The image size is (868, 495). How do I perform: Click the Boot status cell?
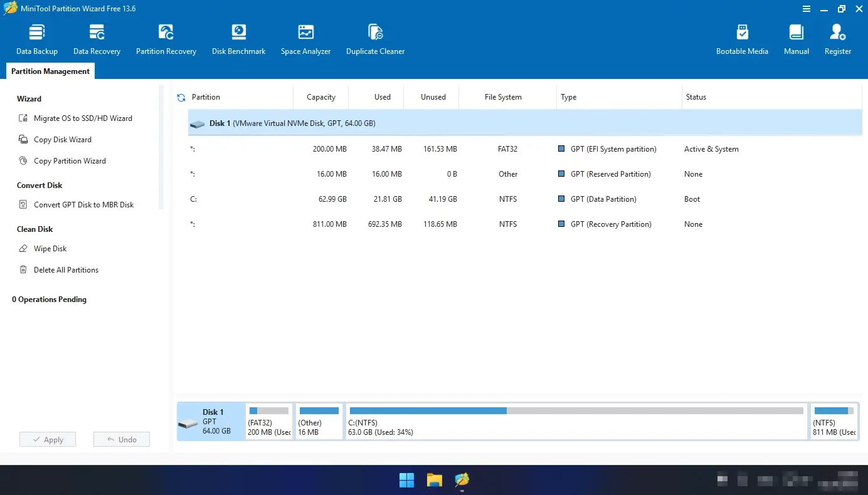[692, 199]
